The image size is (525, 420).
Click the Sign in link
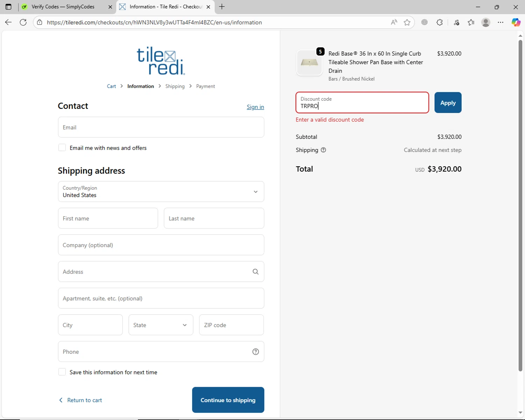click(x=255, y=107)
